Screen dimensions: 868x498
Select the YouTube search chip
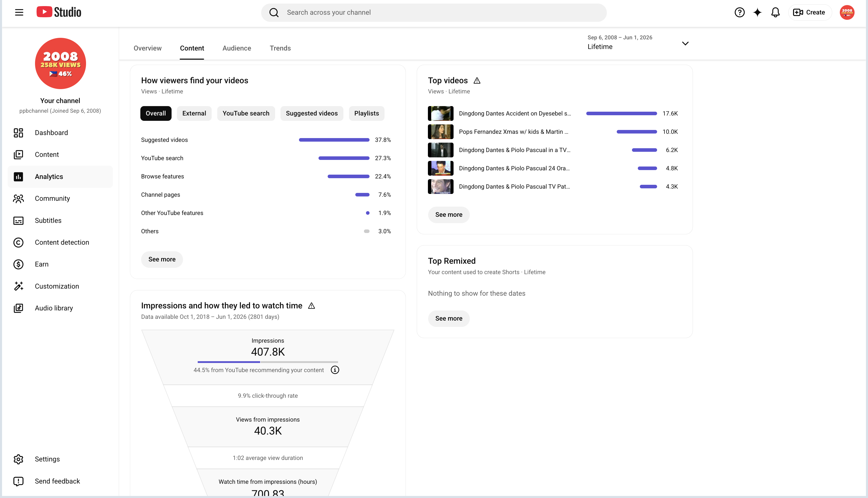246,113
